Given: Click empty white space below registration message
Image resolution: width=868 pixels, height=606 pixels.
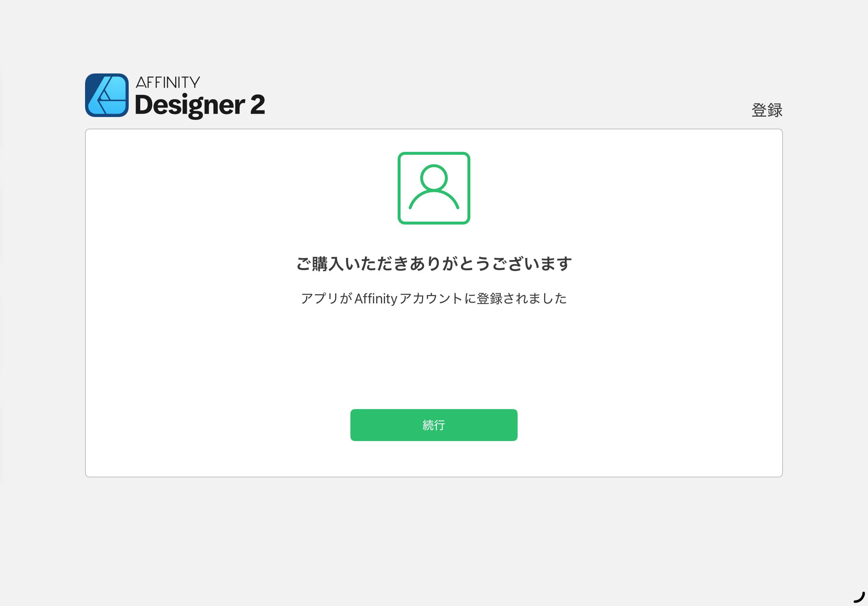Looking at the screenshot, I should click(x=434, y=355).
